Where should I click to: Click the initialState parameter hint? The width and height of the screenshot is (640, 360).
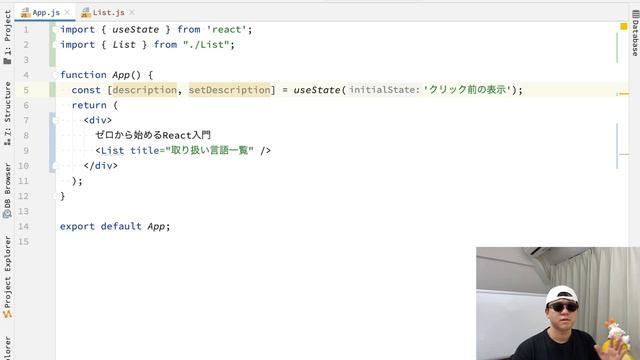[x=384, y=90]
